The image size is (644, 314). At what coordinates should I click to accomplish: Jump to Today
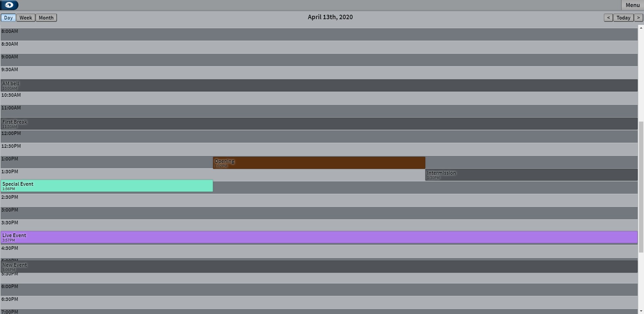[x=623, y=18]
